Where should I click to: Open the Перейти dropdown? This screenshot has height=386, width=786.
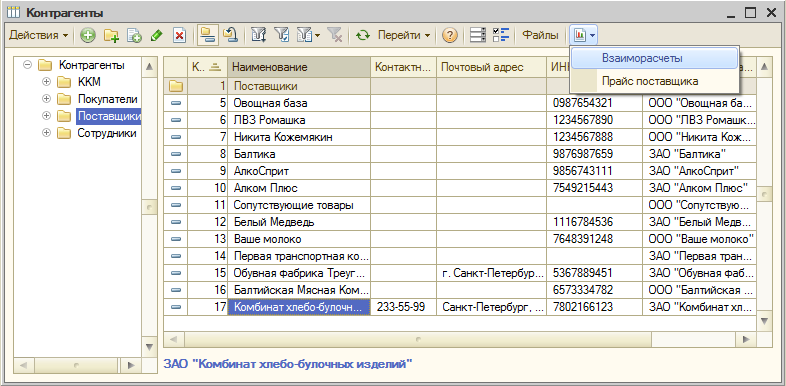(404, 35)
